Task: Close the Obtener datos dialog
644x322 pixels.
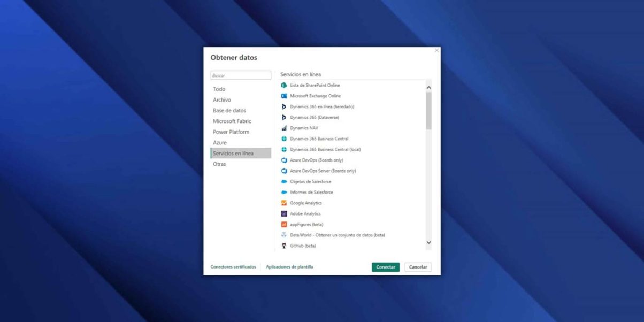Action: tap(436, 51)
